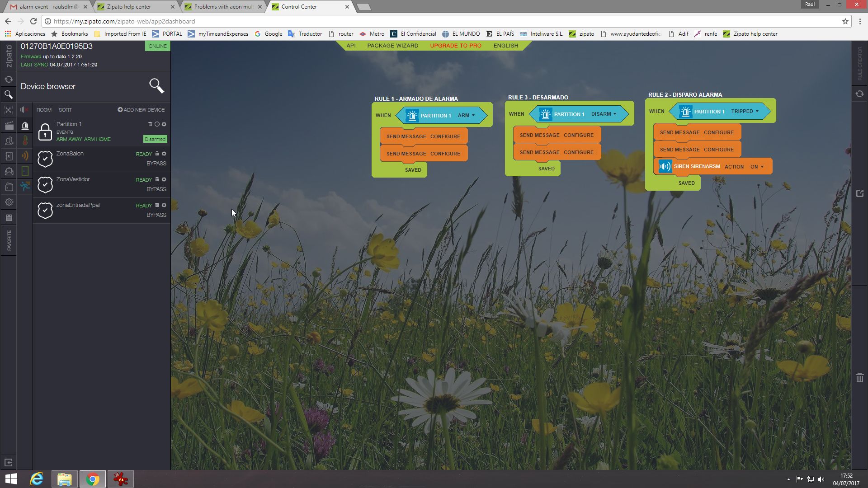Viewport: 868px width, 488px height.
Task: Click ARM AWAY on Partition 1
Action: point(69,139)
